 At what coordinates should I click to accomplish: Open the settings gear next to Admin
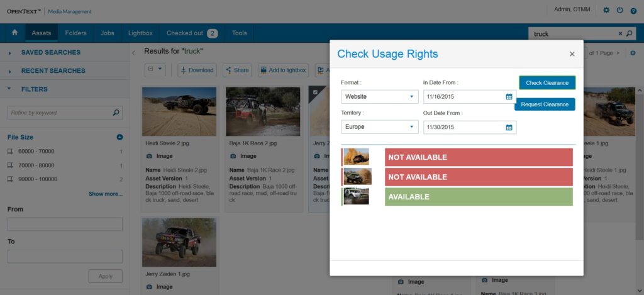click(x=606, y=10)
